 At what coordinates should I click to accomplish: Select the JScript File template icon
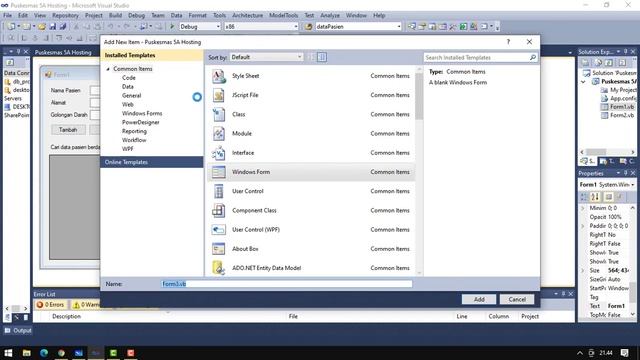218,95
